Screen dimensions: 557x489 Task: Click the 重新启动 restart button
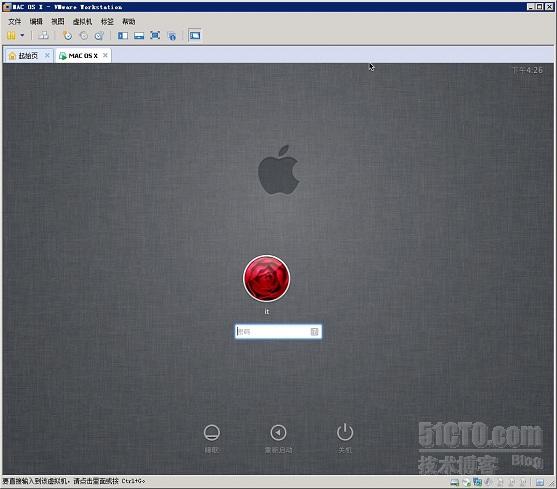278,438
